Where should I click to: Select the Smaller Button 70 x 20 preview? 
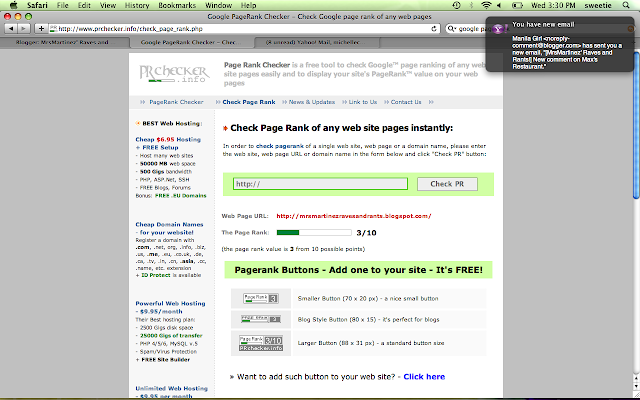point(261,298)
